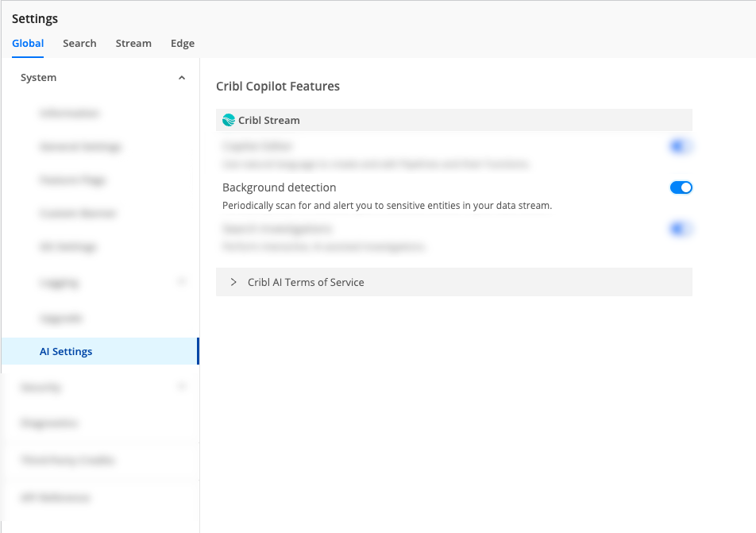Expand the Security section
Image resolution: width=756 pixels, height=533 pixels.
point(182,387)
